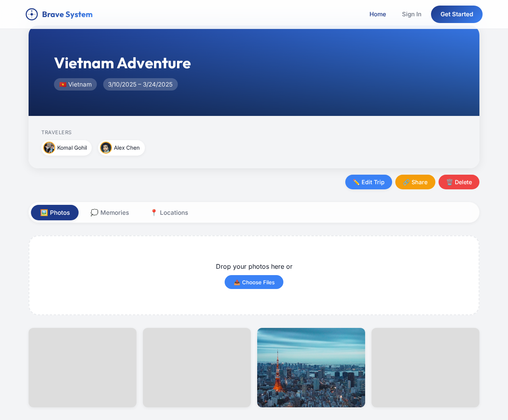Click the TRAVELERS section label
This screenshot has height=420, width=508.
56,132
